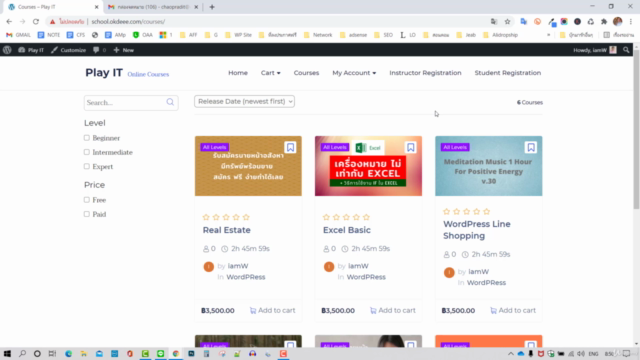Open the Real Estate course thumbnail

pyautogui.click(x=248, y=166)
